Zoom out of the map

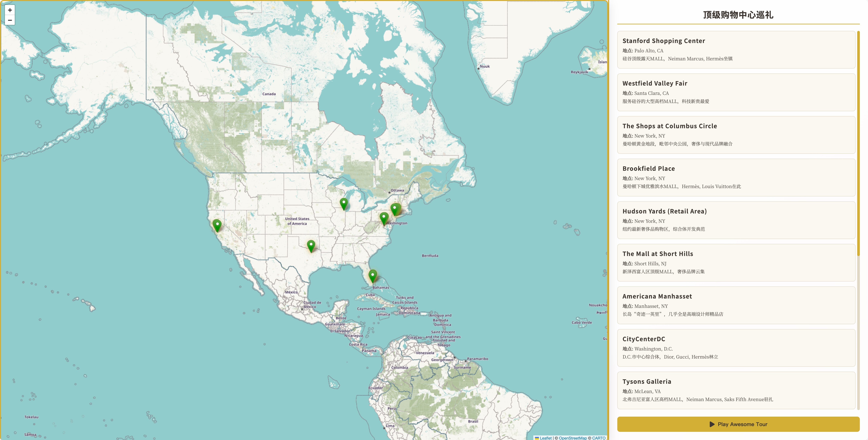(x=10, y=20)
